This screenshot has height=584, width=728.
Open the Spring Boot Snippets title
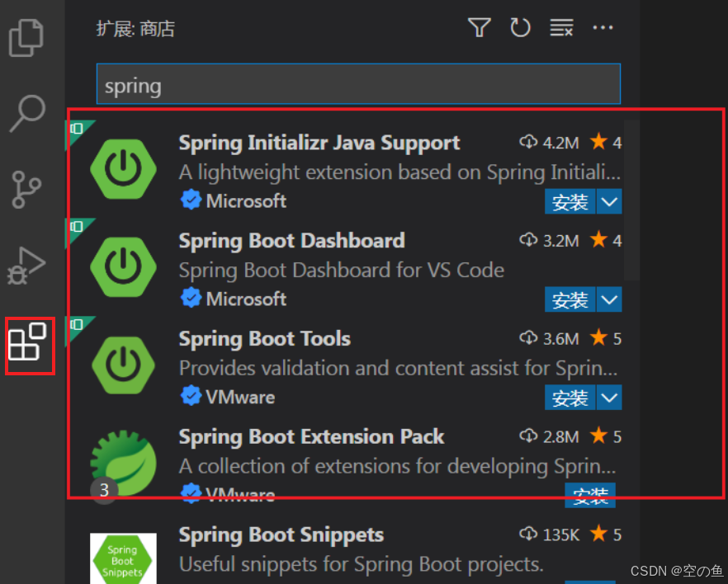point(281,535)
